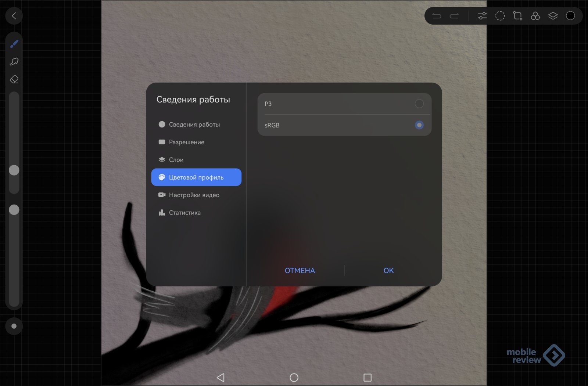Viewport: 588px width, 386px height.
Task: Select the Brush tool
Action: click(14, 44)
